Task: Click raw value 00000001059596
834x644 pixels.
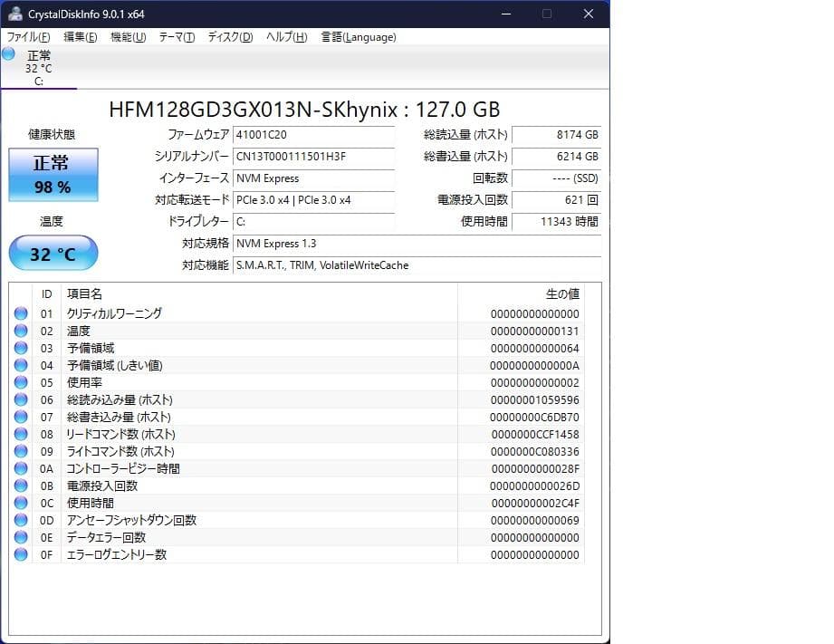Action: tap(534, 399)
